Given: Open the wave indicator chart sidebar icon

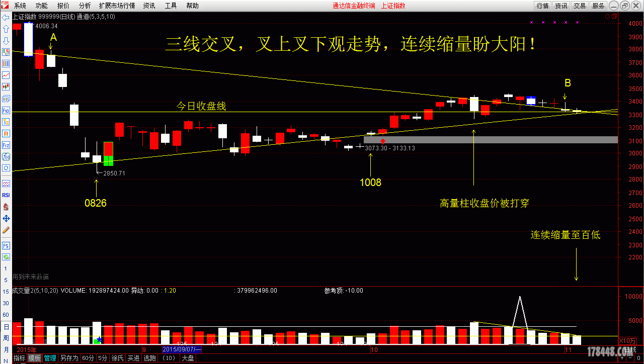Looking at the screenshot, I should [6, 184].
